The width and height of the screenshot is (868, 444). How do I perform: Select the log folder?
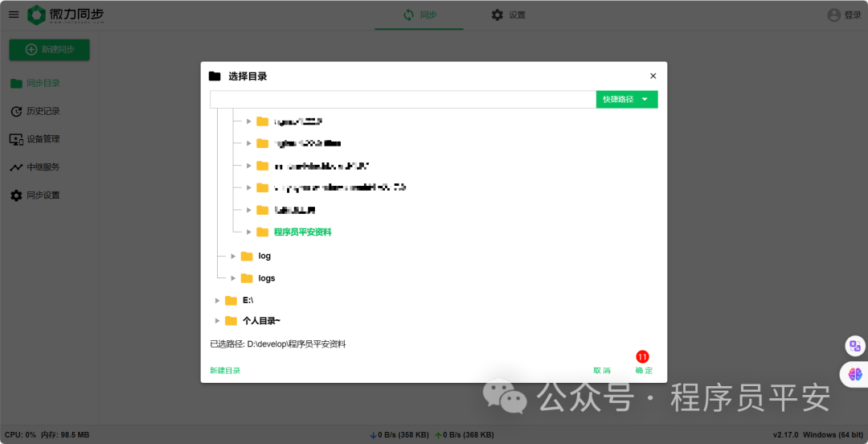click(x=264, y=256)
